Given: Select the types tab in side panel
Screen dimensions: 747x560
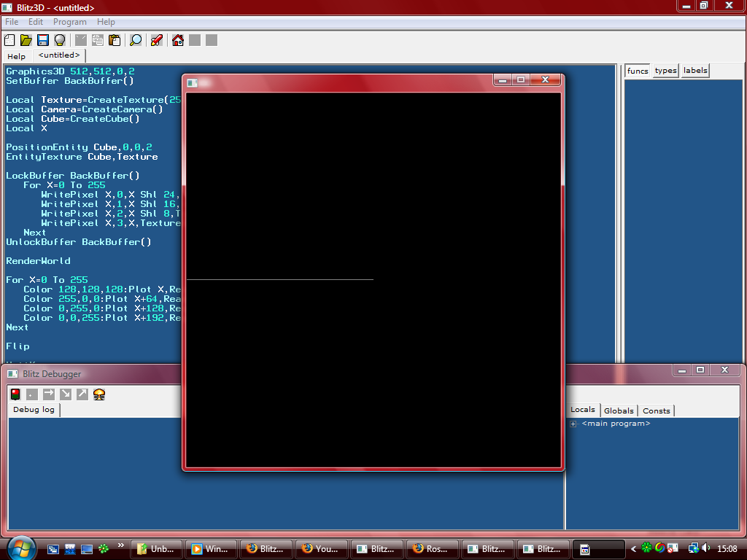Looking at the screenshot, I should click(665, 71).
